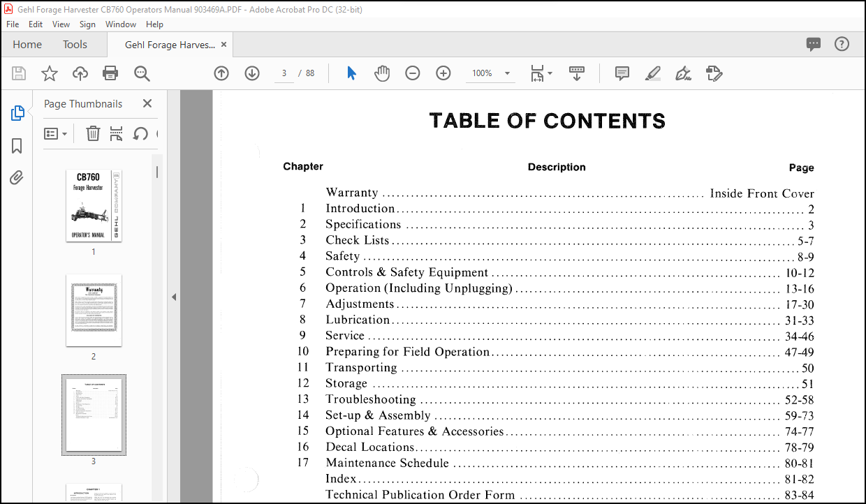Close the Page Thumbnails panel
This screenshot has width=866, height=504.
(x=147, y=103)
